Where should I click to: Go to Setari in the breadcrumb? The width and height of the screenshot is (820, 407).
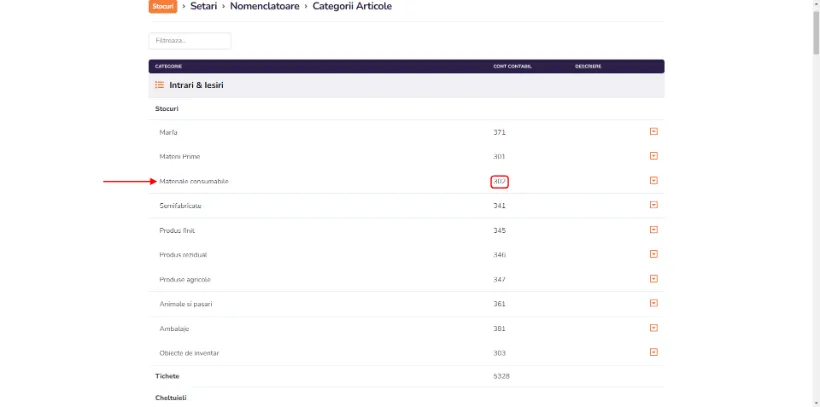point(203,6)
